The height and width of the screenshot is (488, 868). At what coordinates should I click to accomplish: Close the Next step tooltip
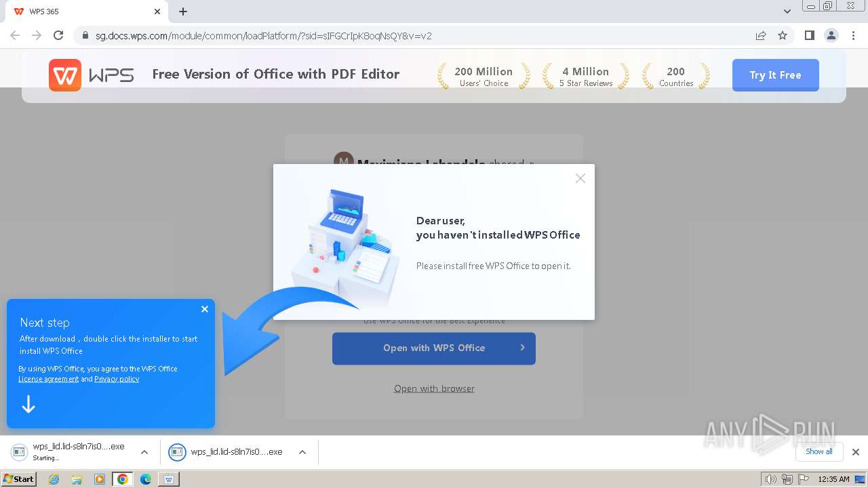coord(204,309)
